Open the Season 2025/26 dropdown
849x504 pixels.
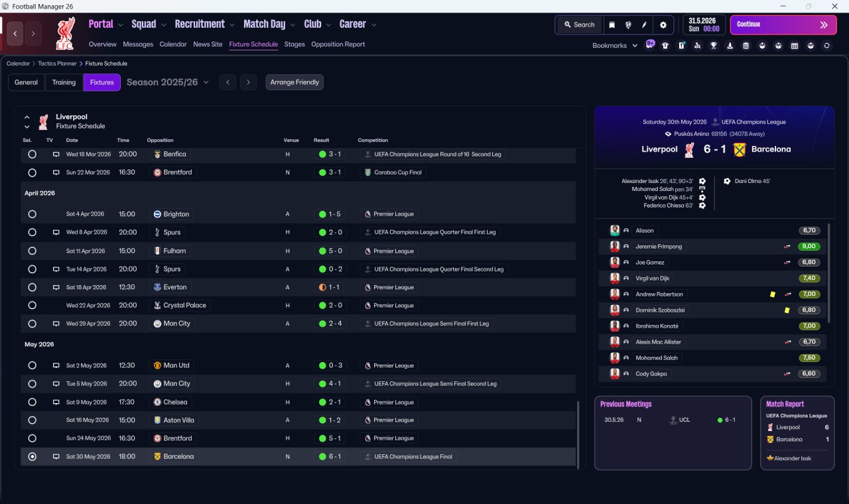(168, 82)
